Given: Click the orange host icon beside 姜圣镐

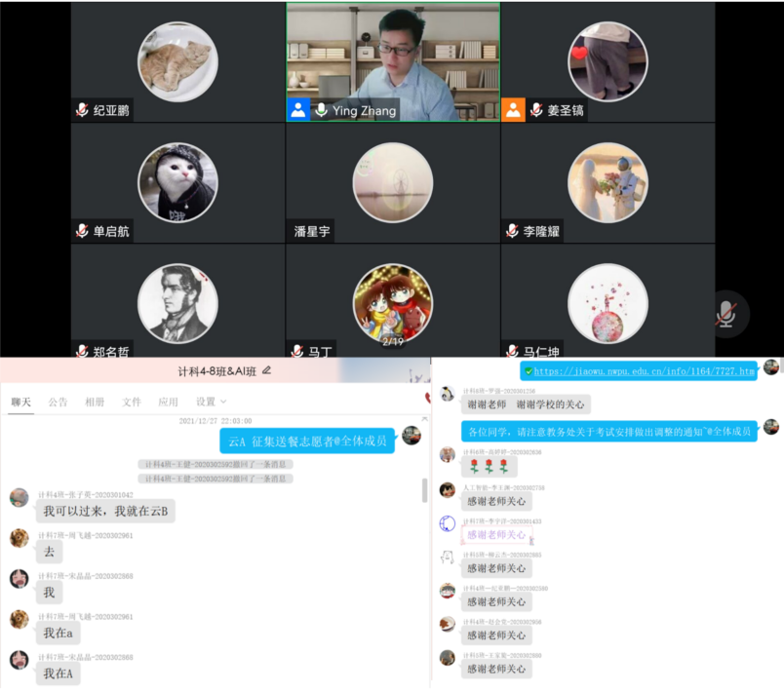Looking at the screenshot, I should (x=513, y=110).
